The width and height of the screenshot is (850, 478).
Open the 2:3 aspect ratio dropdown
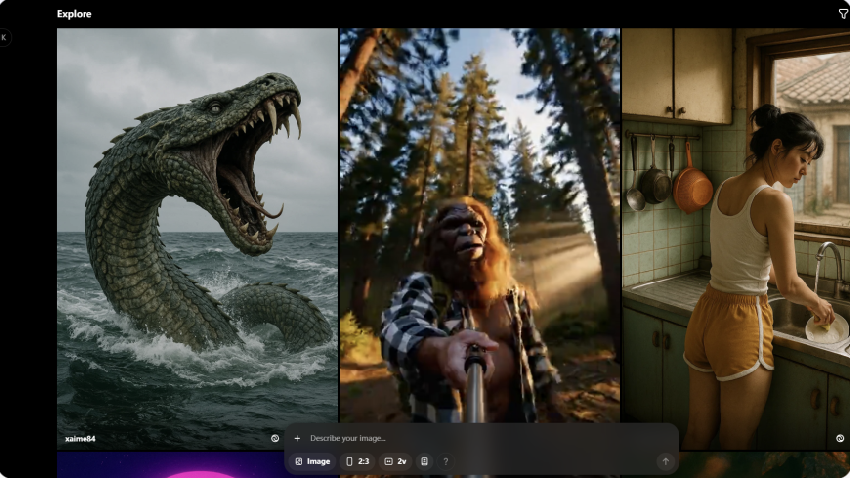[358, 462]
